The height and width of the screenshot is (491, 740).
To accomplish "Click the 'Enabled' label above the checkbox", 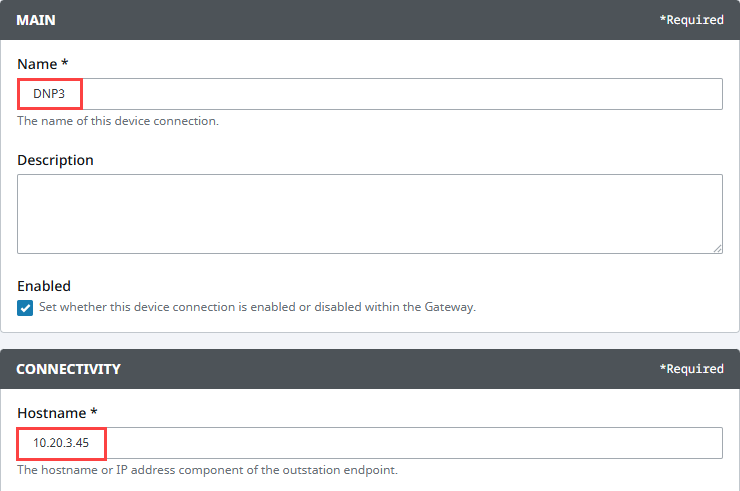I will [44, 286].
